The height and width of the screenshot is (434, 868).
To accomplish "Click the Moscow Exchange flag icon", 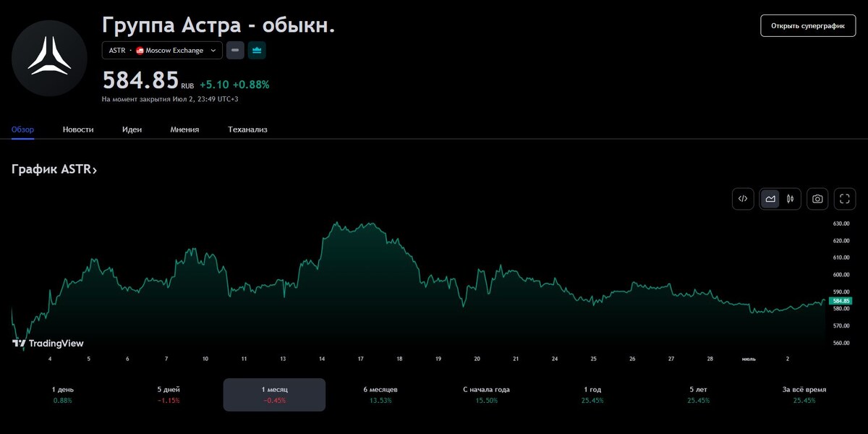I will (140, 51).
